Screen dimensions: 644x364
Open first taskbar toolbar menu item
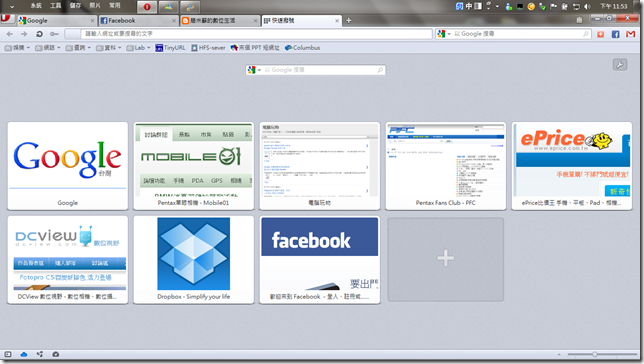(x=36, y=6)
